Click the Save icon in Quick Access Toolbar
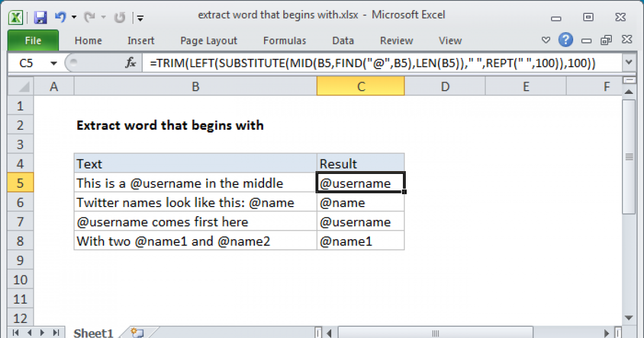 (40, 17)
